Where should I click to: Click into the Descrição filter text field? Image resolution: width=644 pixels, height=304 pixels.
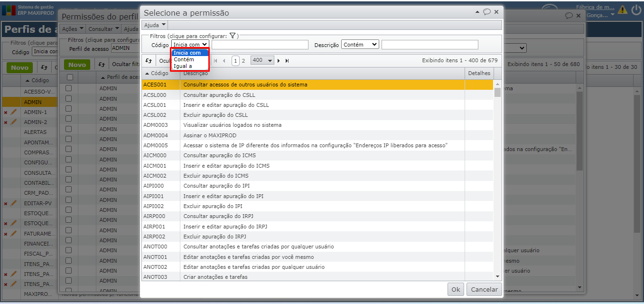click(x=430, y=45)
